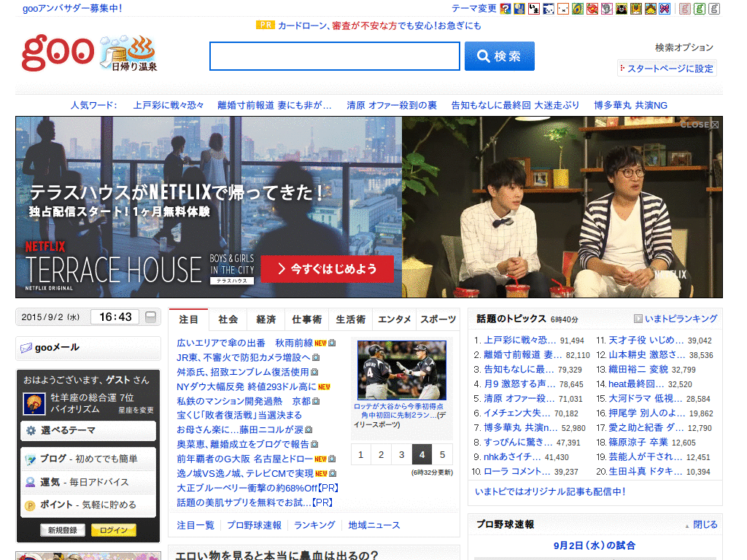The height and width of the screenshot is (560, 747).
Task: Click the スタートページに設定 button
Action: pos(667,69)
